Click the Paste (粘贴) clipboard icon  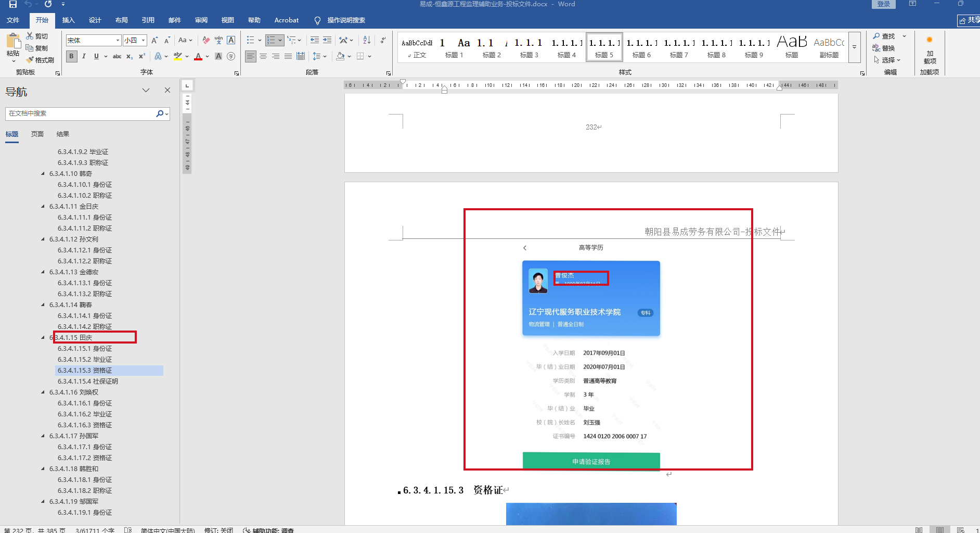(x=13, y=41)
